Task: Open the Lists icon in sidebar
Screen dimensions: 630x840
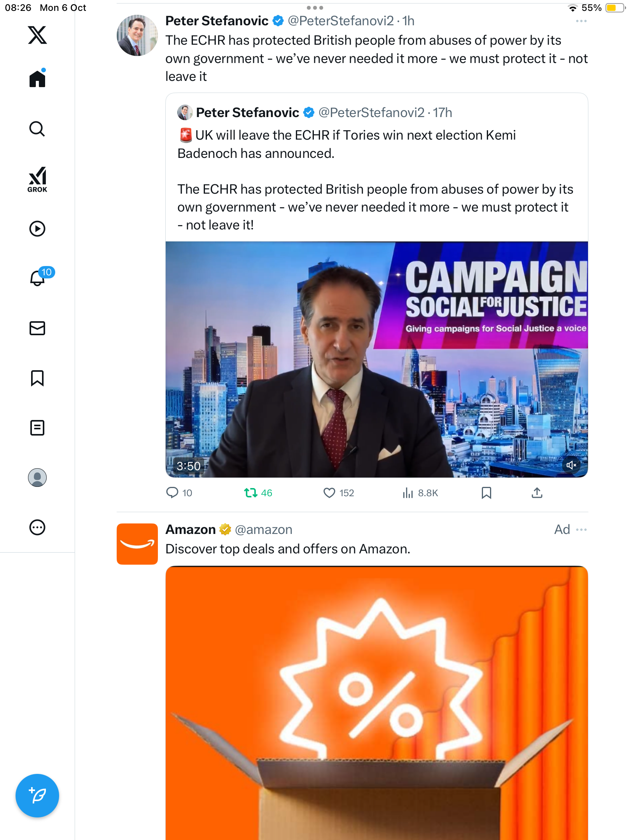Action: [x=37, y=428]
